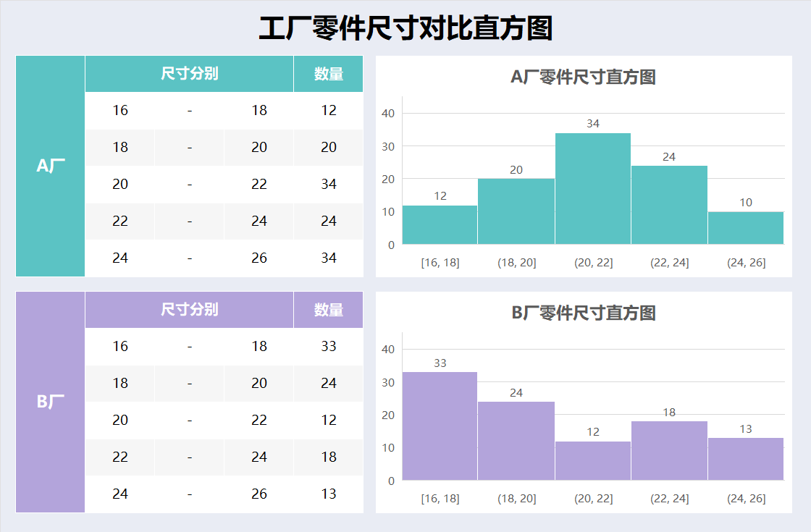Click A厂 histogram bar labeled 20
This screenshot has width=811, height=532.
pos(516,211)
